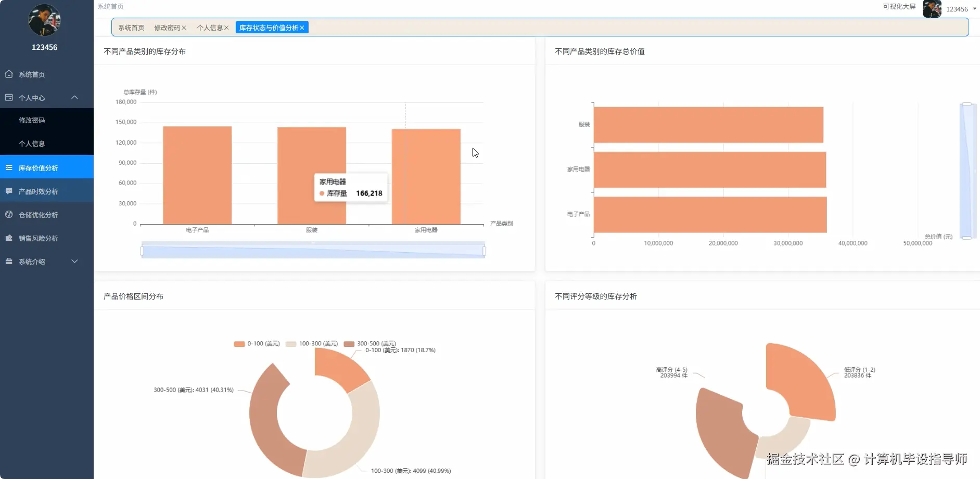
Task: Open the 可视化大屏 link
Action: click(x=899, y=7)
